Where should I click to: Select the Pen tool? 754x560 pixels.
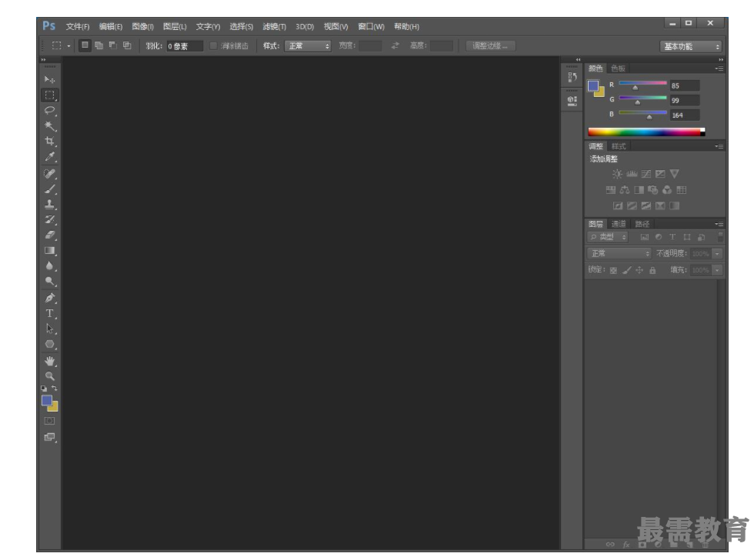tap(49, 298)
